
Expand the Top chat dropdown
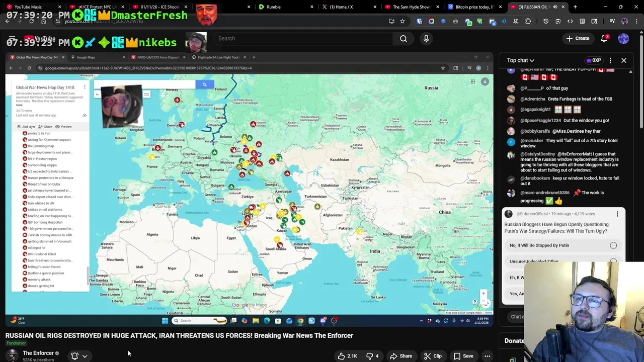tap(521, 60)
